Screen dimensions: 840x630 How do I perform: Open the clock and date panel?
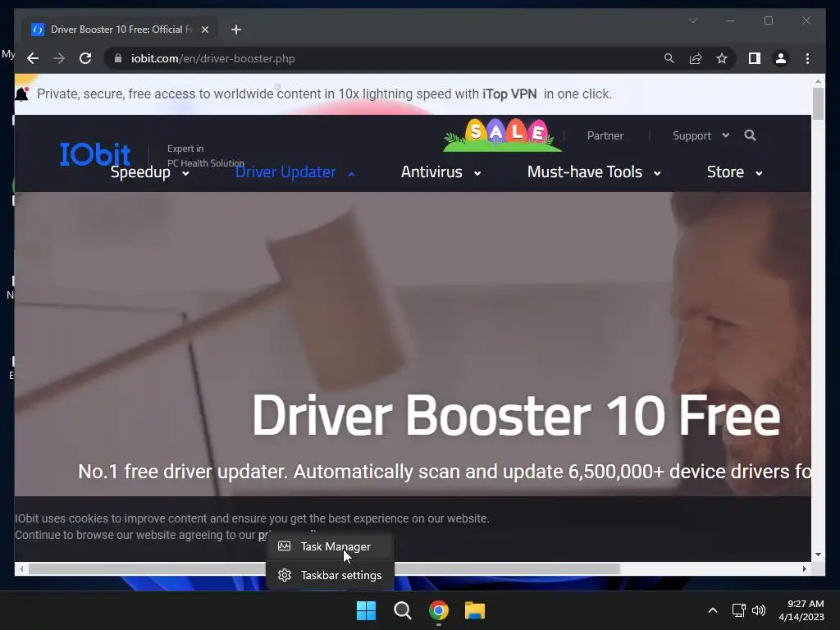coord(801,610)
